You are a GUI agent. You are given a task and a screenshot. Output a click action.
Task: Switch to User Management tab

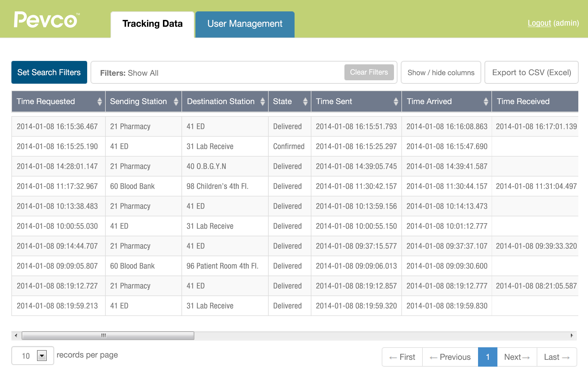245,24
